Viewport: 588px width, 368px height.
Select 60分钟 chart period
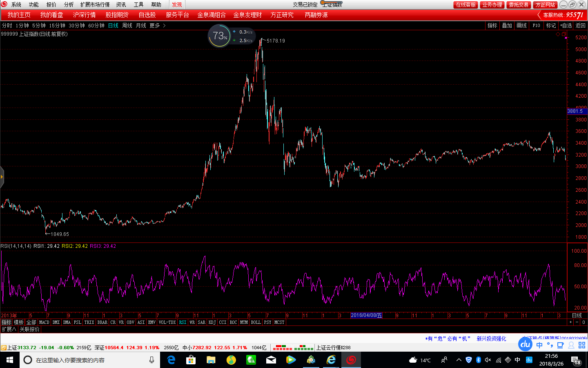tap(96, 25)
